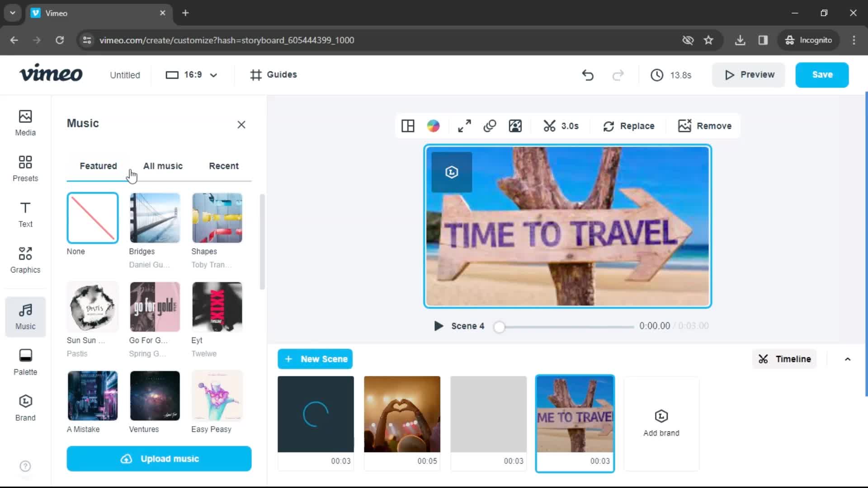Toggle the Guides display on
This screenshot has height=488, width=868.
[x=274, y=75]
